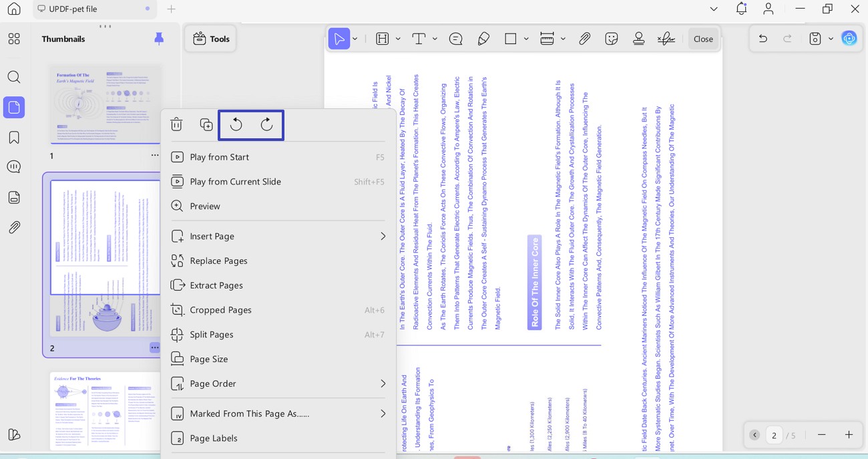Select Preview menu entry
Viewport: 868px width, 459px height.
pyautogui.click(x=278, y=206)
